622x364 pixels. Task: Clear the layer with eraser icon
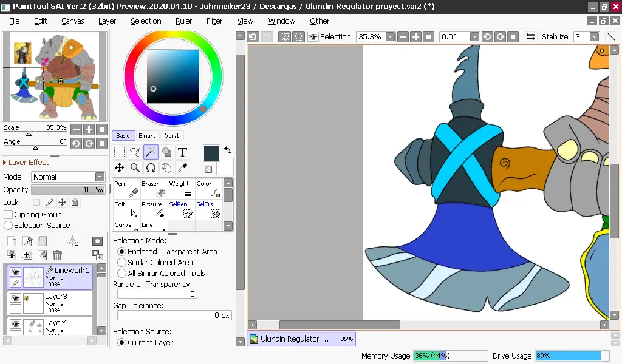(43, 255)
